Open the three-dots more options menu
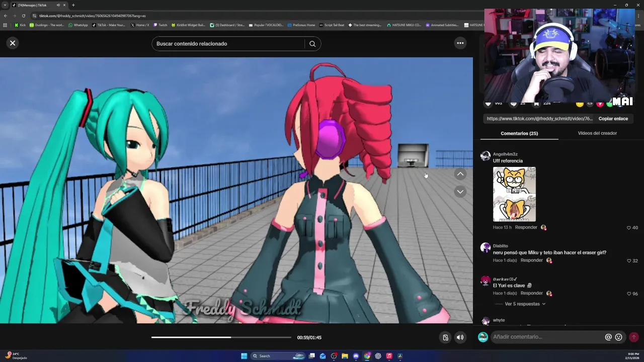 (x=460, y=43)
